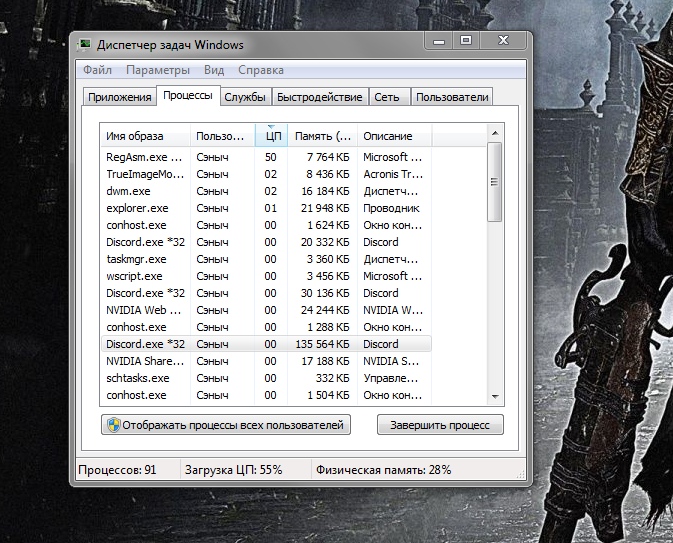Minimize the Task Manager window
This screenshot has height=543, width=673.
[439, 41]
